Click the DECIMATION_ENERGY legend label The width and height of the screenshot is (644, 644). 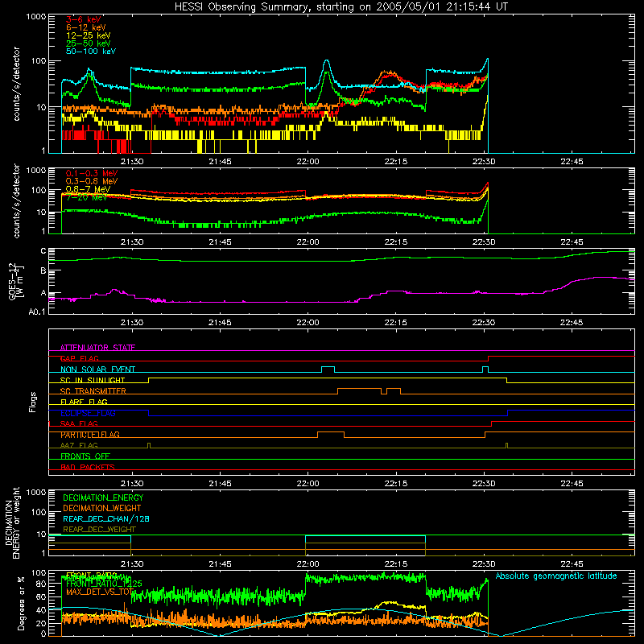103,497
